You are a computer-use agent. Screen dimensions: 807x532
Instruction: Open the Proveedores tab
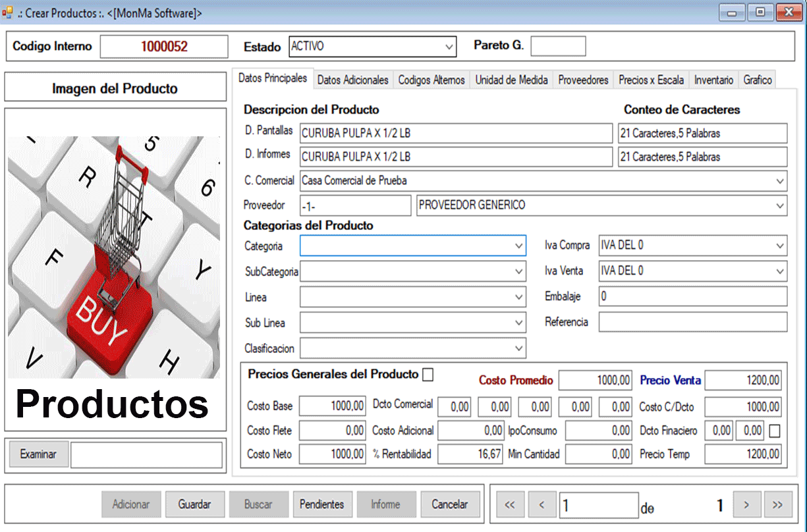(584, 80)
